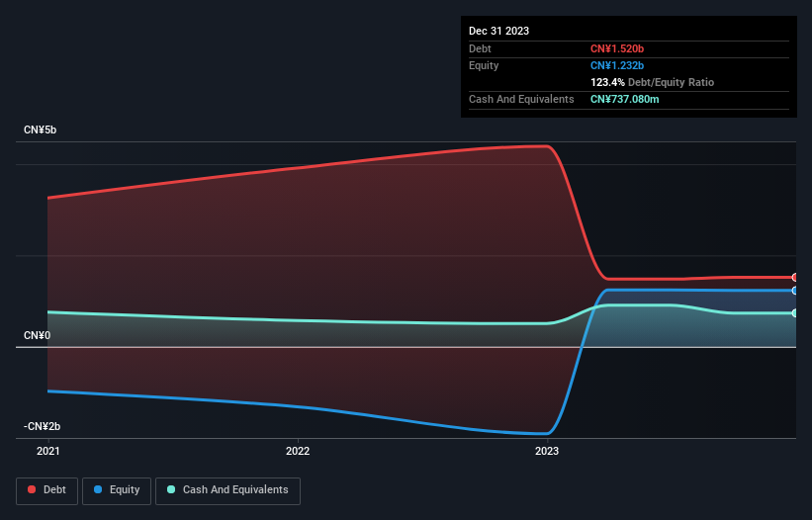
Task: Click the -CN¥2b axis label
Action: 42,426
